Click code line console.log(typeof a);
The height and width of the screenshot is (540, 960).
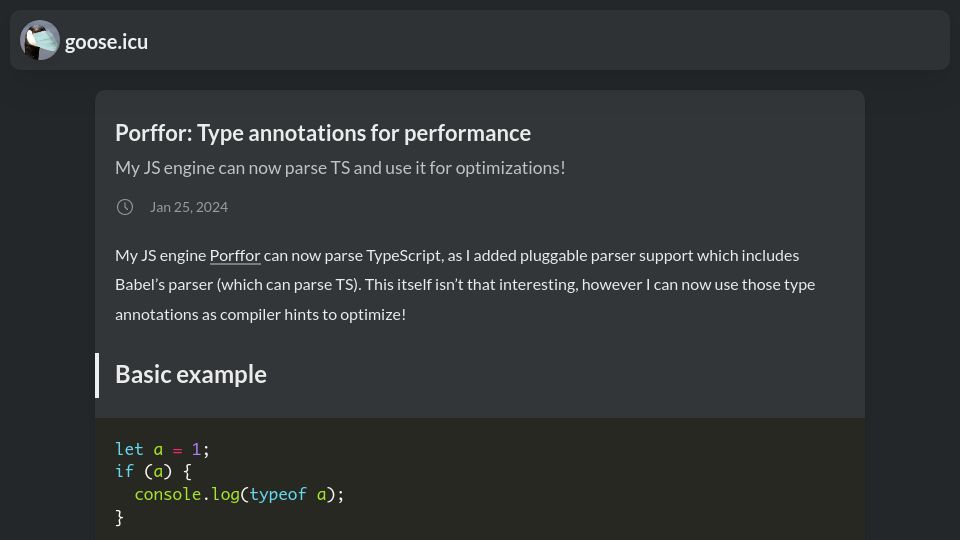point(239,495)
